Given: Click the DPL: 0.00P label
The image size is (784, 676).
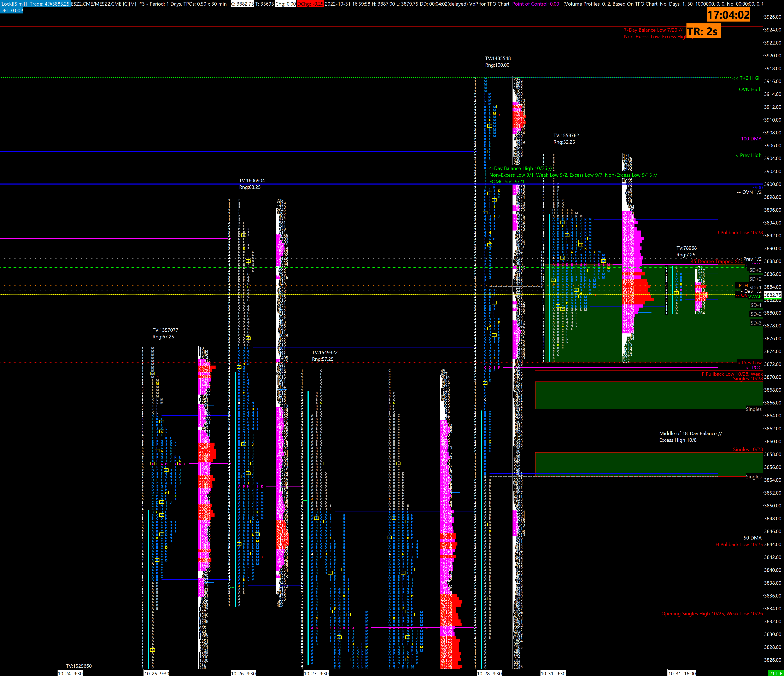Looking at the screenshot, I should 12,10.
